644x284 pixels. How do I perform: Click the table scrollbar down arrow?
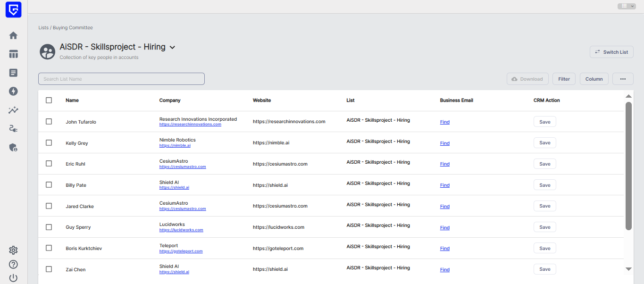tap(628, 269)
